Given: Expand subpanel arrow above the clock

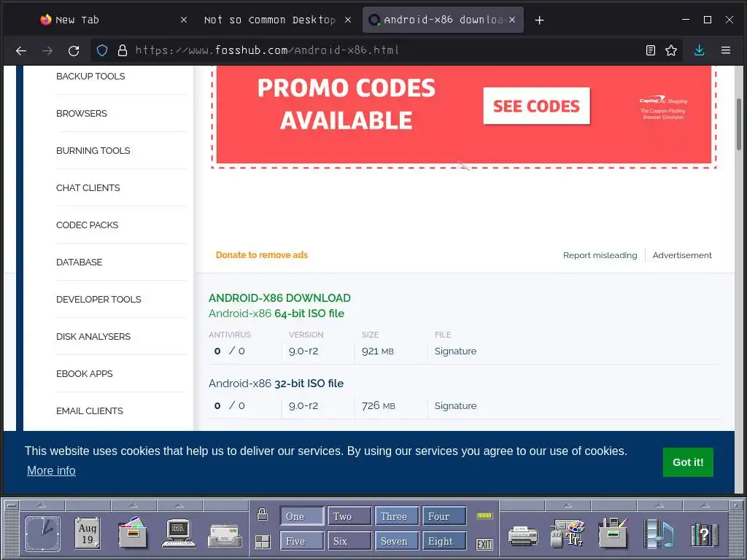Looking at the screenshot, I should (x=42, y=505).
